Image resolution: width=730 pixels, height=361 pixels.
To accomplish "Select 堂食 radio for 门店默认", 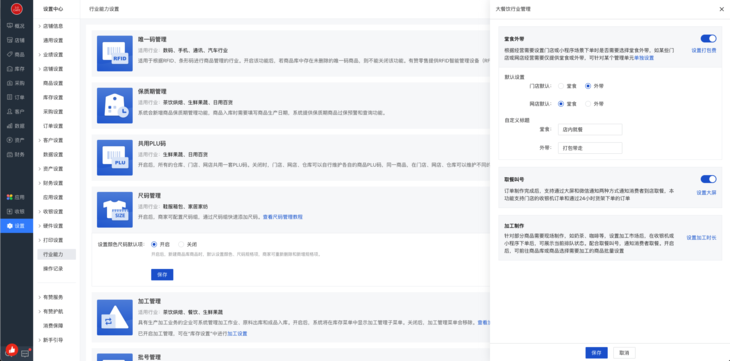I will (561, 86).
